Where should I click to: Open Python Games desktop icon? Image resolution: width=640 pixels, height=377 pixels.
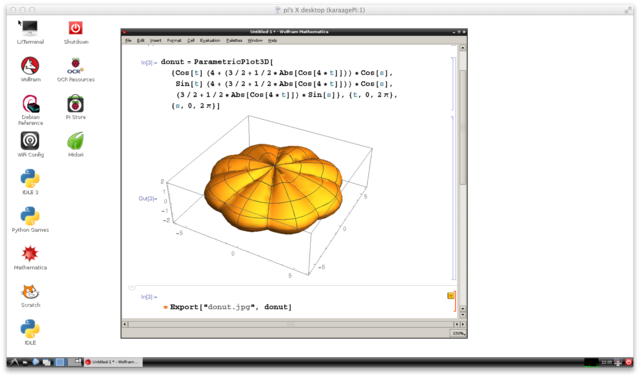pos(30,220)
